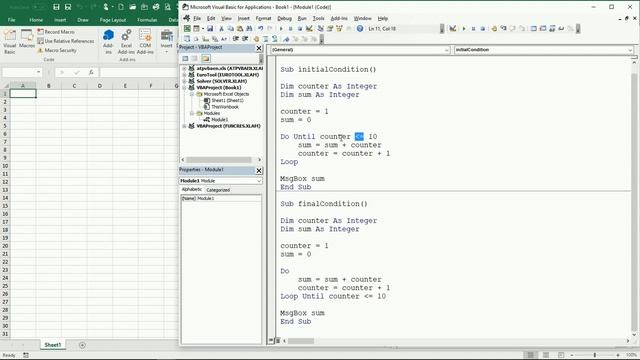This screenshot has height=360, width=640.
Task: Click the Find binoculars icon
Action: tap(249, 29)
